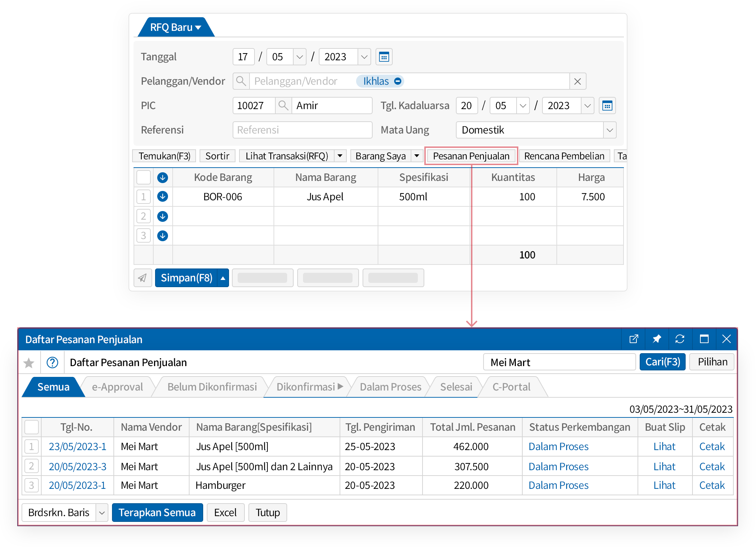
Task: Click the paper plane send icon
Action: click(143, 278)
